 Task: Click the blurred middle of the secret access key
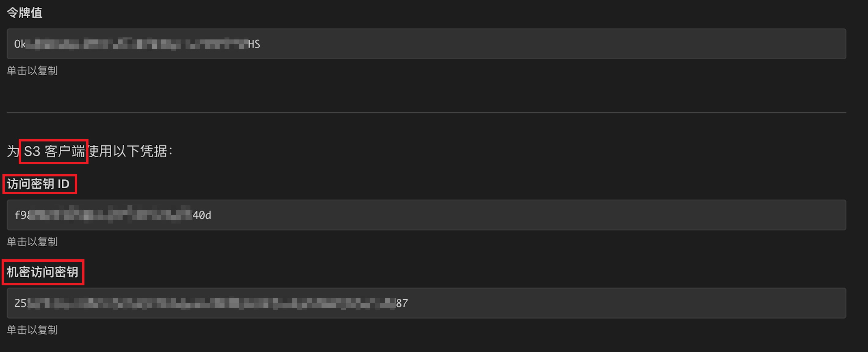tap(211, 303)
